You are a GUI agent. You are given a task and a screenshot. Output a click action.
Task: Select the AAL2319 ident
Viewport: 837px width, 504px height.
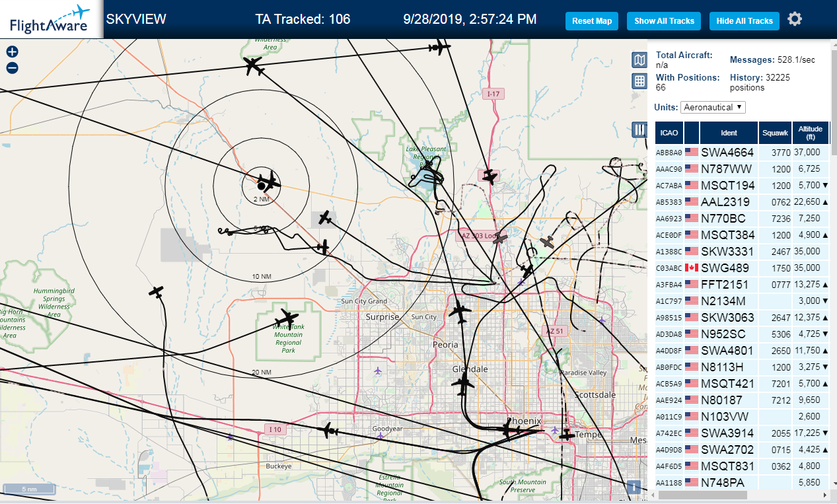point(725,201)
